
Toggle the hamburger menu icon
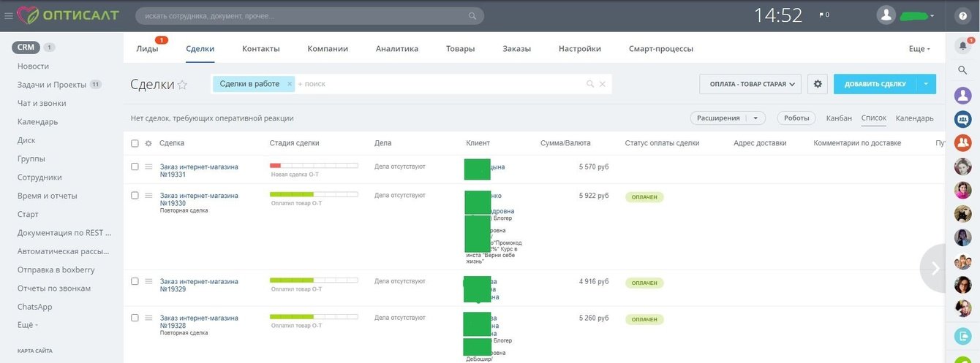[9, 15]
